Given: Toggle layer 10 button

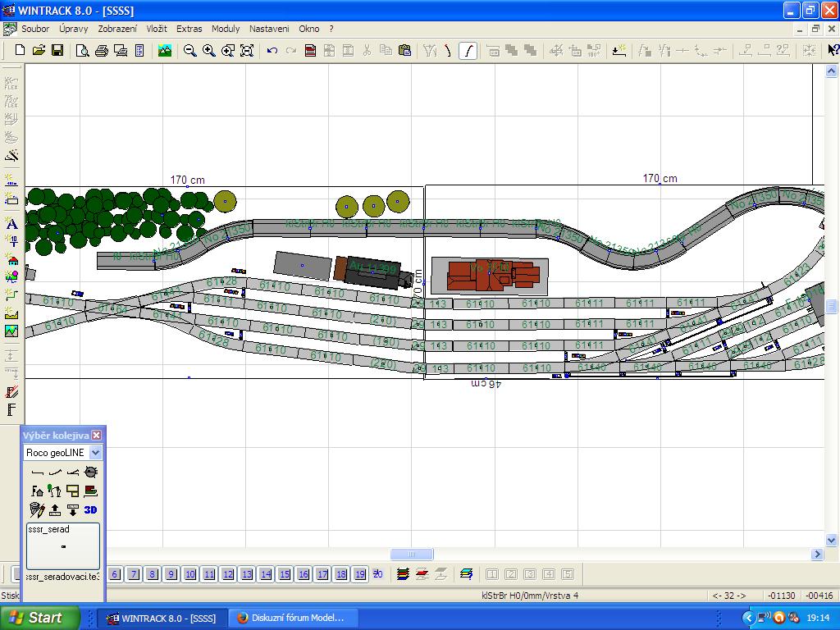Looking at the screenshot, I should point(190,574).
